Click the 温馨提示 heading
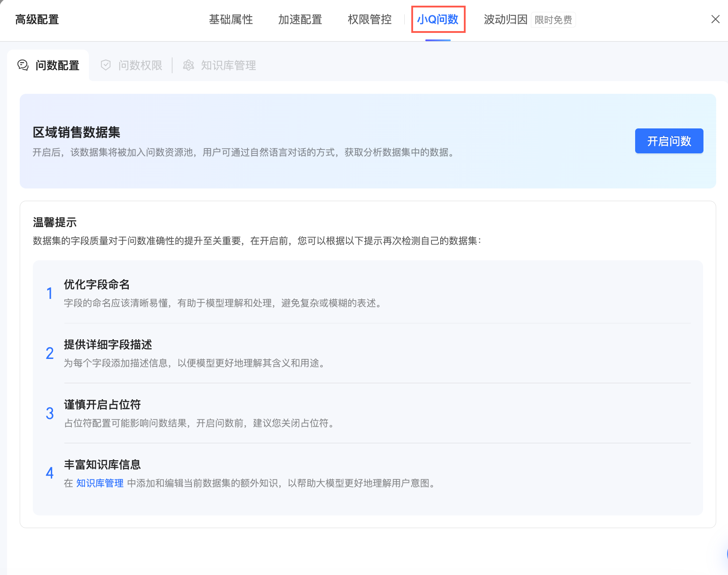Image resolution: width=728 pixels, height=575 pixels. 55,222
